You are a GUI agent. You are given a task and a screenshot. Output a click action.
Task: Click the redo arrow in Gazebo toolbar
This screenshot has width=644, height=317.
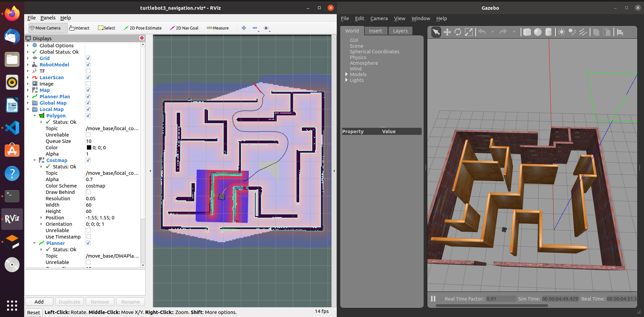pyautogui.click(x=503, y=32)
